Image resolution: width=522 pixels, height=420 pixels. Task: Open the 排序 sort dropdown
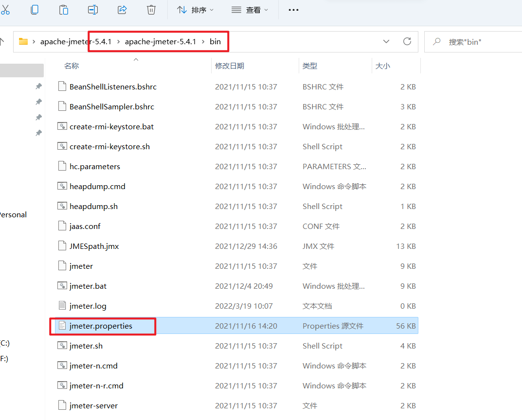(195, 10)
